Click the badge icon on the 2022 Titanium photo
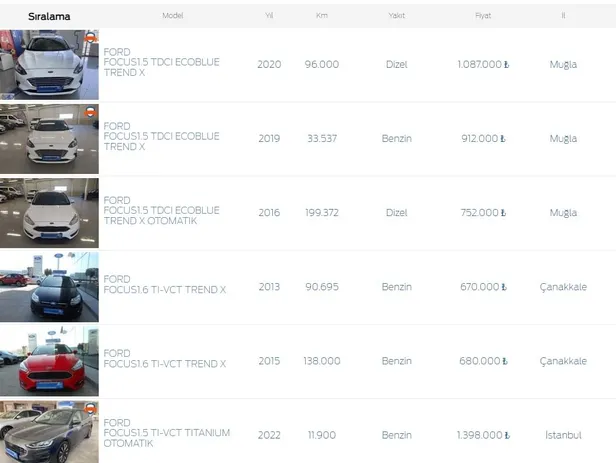 (91, 408)
